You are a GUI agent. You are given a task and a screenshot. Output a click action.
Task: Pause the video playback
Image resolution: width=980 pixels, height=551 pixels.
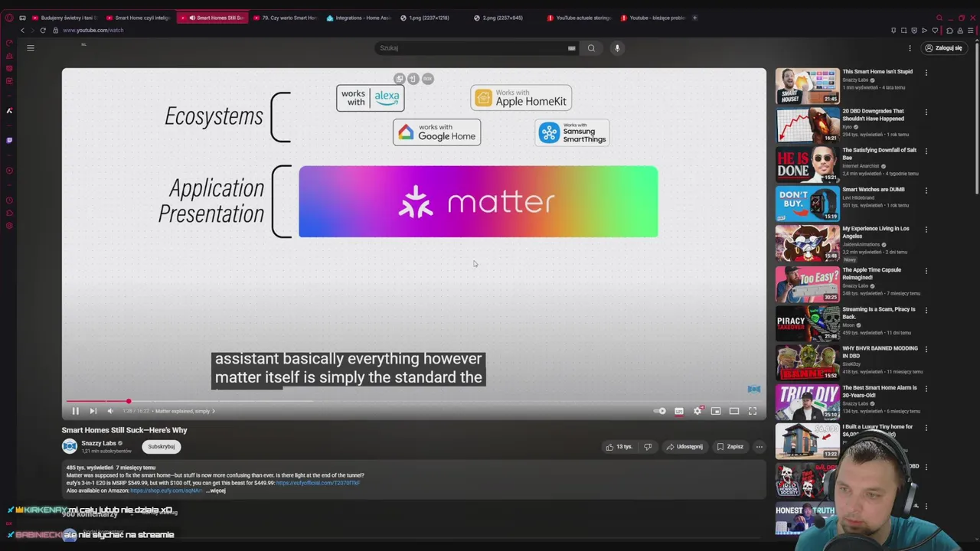[x=75, y=411]
